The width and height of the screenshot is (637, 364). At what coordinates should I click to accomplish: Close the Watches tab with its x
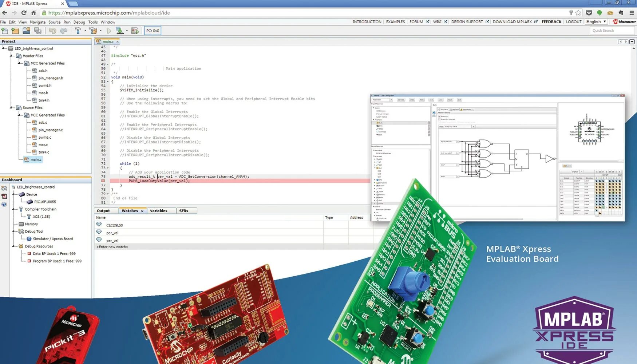[x=142, y=211]
